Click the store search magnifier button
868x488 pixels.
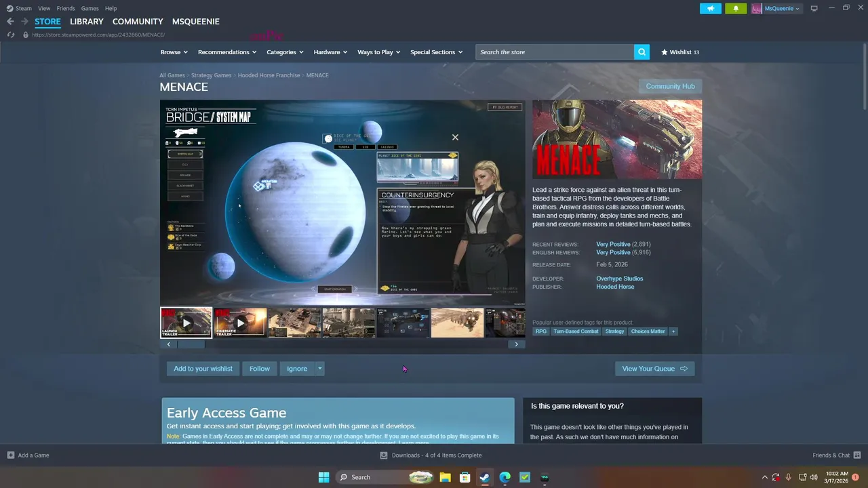click(642, 52)
